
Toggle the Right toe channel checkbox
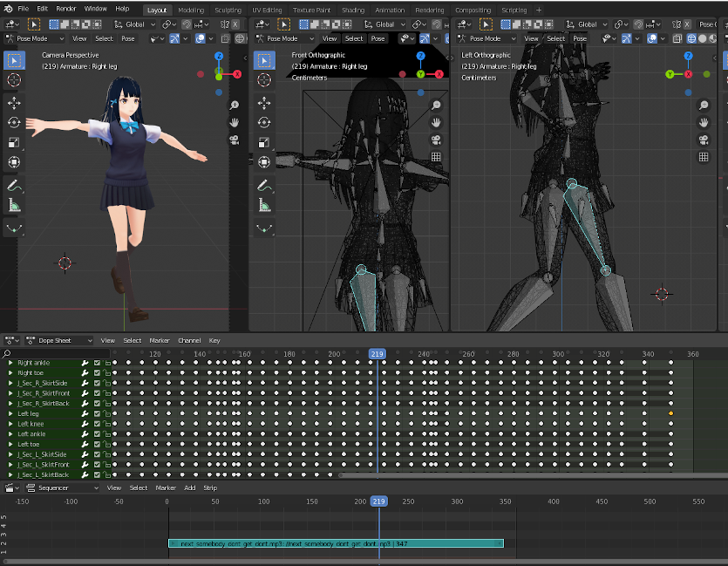coord(98,372)
